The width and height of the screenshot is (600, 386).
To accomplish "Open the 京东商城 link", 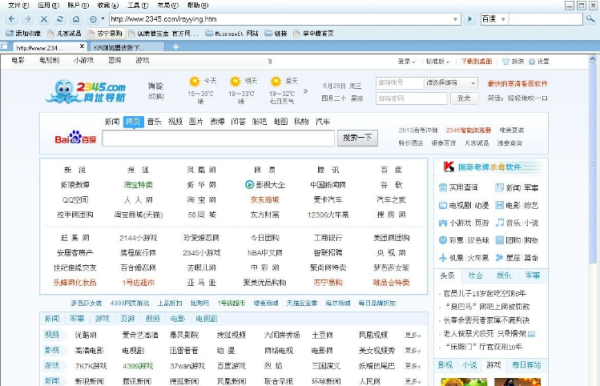I will click(x=264, y=199).
